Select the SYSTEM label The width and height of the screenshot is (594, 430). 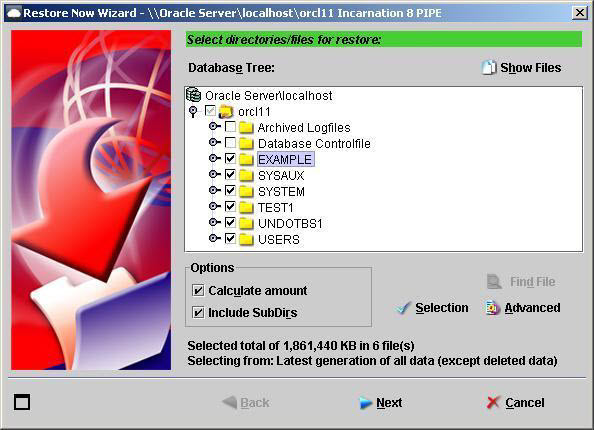281,192
